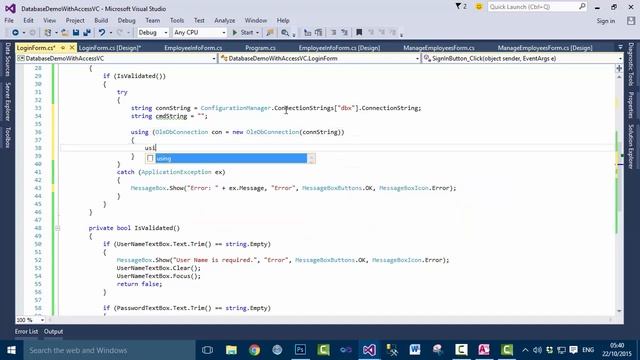The image size is (640, 360).
Task: Click the feedback smiley icon
Action: [x=479, y=7]
